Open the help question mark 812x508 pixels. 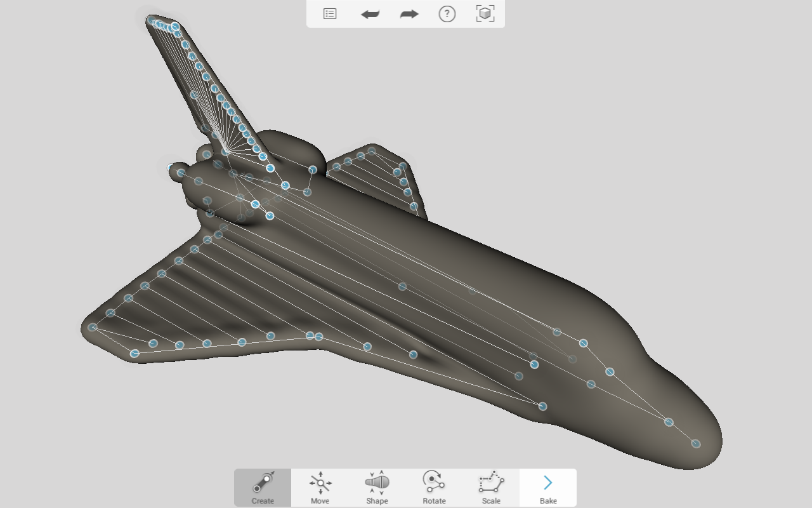tap(447, 14)
